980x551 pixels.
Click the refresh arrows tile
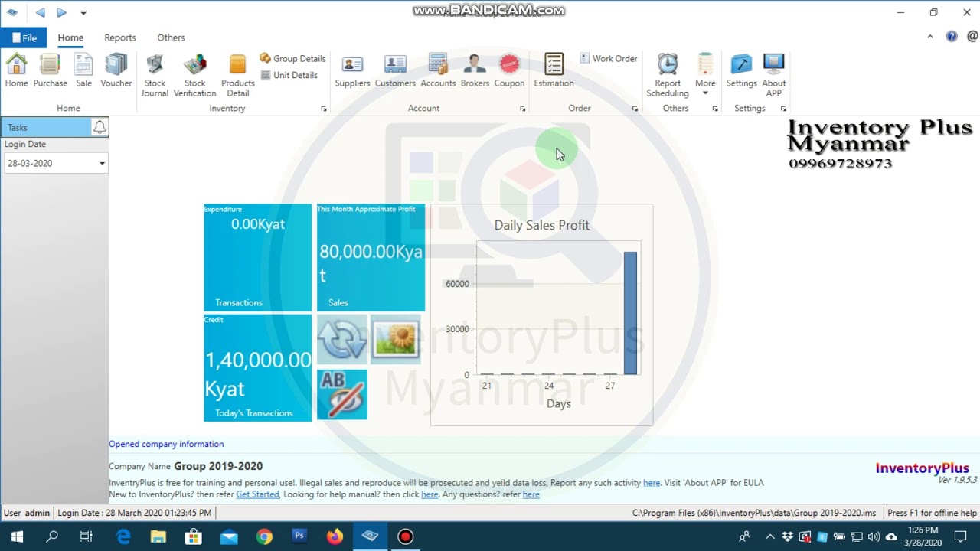[x=342, y=339]
